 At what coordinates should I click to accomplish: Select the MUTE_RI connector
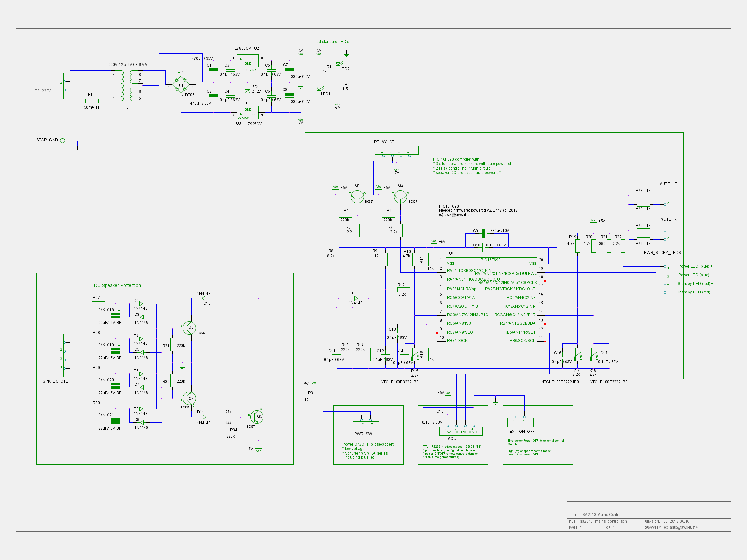[670, 235]
